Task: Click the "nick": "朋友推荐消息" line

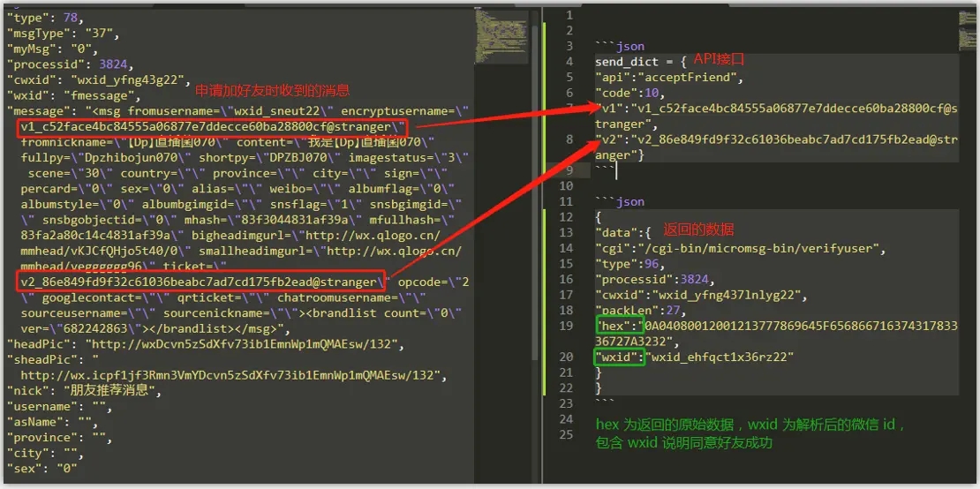Action: 84,391
